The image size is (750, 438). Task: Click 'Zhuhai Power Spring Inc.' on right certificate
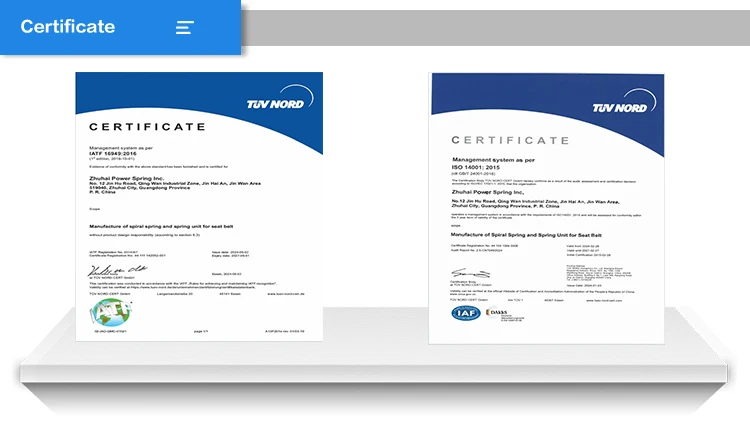point(488,192)
